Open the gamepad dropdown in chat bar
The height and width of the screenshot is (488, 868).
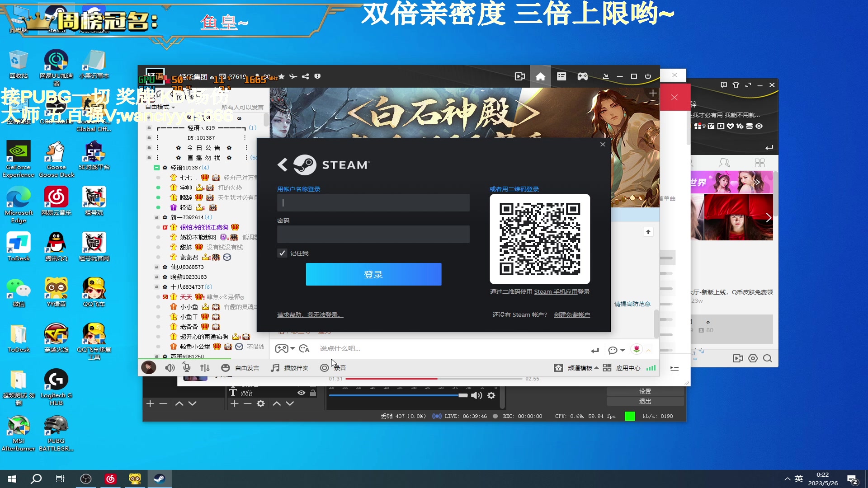tap(285, 348)
